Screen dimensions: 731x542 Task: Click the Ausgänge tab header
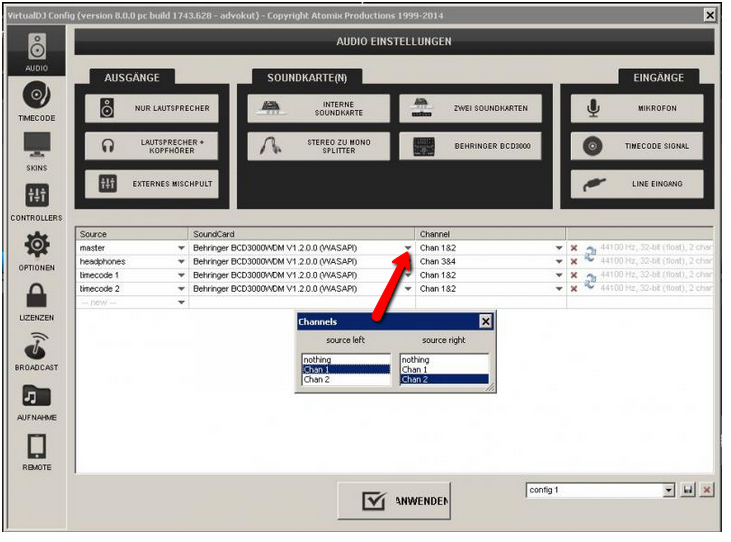pyautogui.click(x=132, y=77)
